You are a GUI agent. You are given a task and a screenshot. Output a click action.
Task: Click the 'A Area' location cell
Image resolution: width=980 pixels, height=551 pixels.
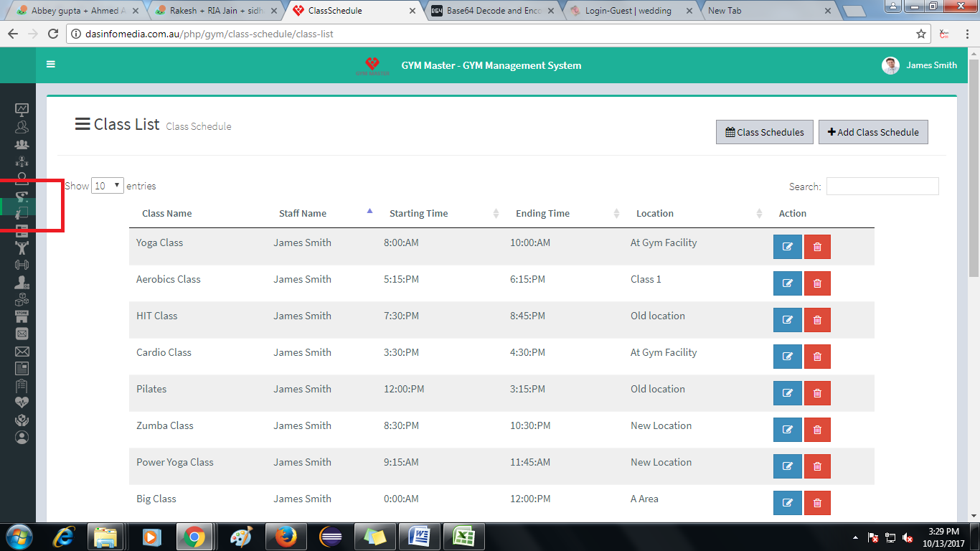click(x=644, y=499)
